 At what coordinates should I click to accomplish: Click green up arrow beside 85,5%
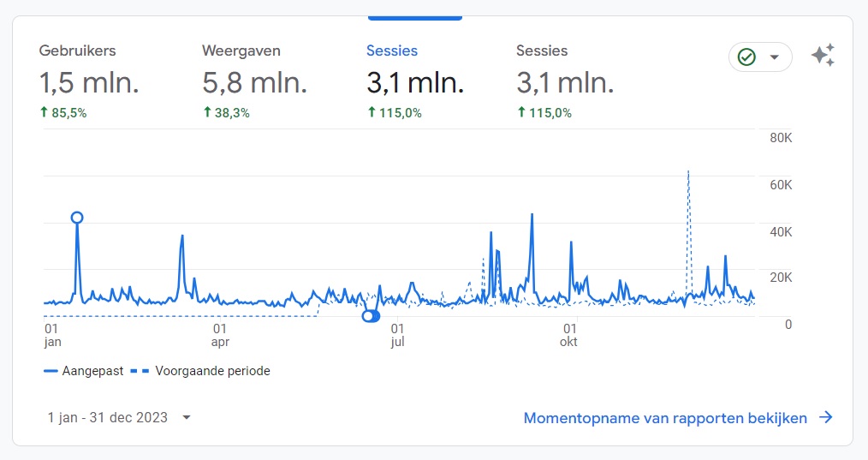point(45,112)
